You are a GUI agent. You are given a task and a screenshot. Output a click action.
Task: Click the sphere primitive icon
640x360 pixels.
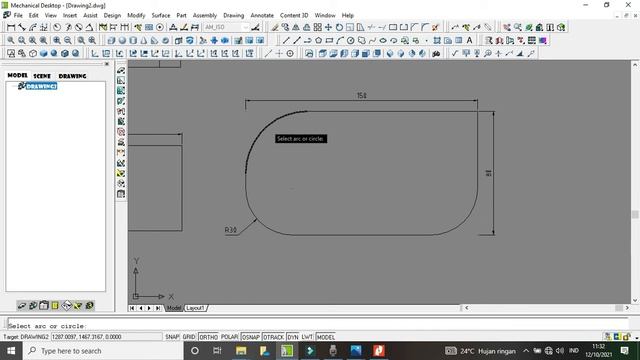pyautogui.click(x=122, y=40)
